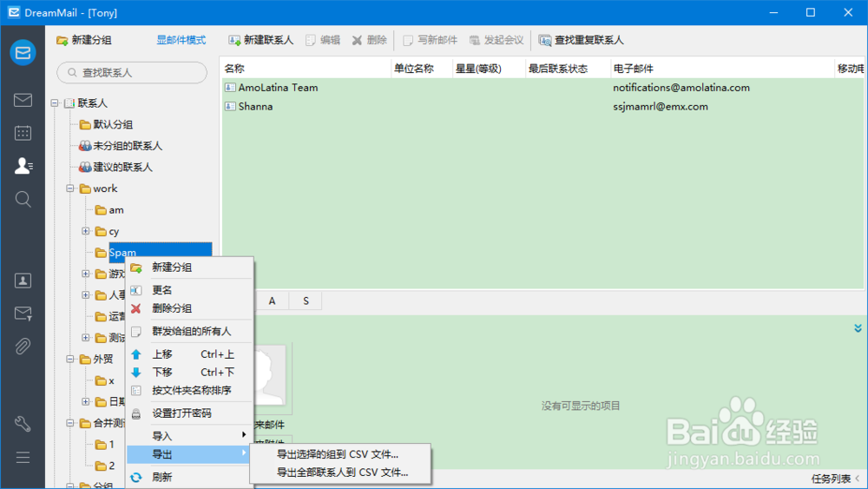Choose 按文件夹名称排序 in context menu
This screenshot has height=489, width=868.
click(189, 391)
